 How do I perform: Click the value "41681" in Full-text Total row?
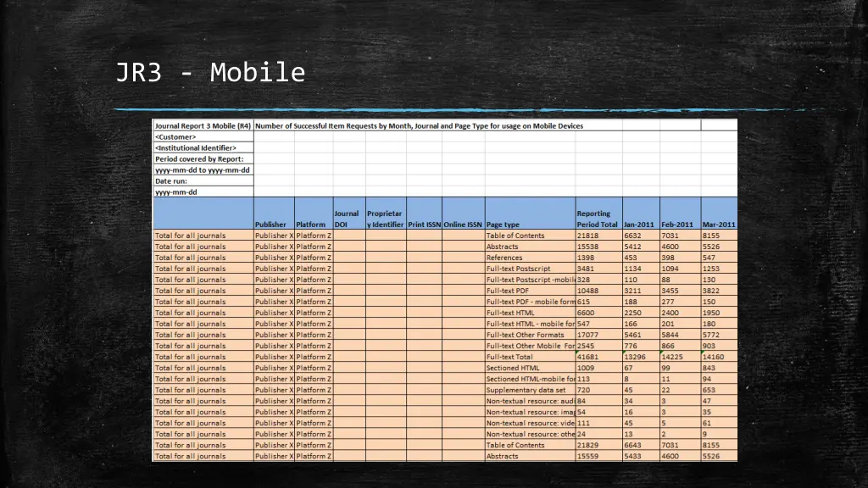pos(598,357)
